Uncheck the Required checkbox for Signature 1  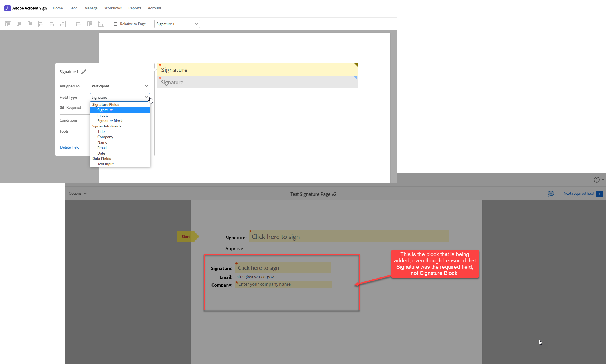[62, 107]
